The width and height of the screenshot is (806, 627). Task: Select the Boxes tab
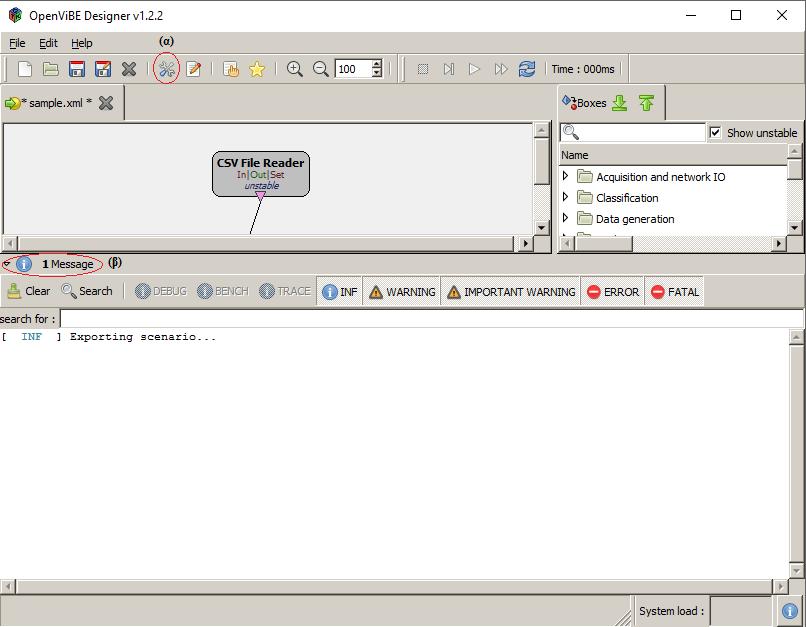(x=591, y=103)
